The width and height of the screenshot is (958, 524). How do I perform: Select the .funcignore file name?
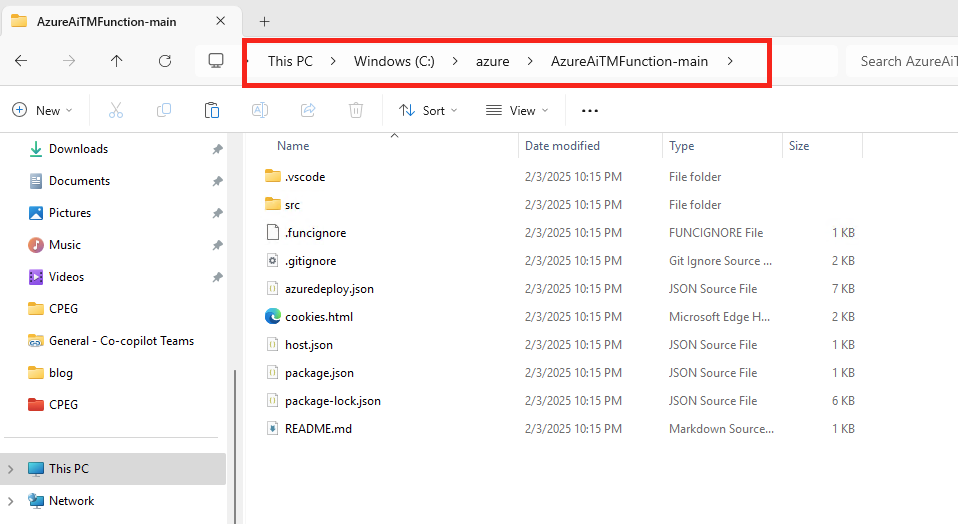pos(315,233)
